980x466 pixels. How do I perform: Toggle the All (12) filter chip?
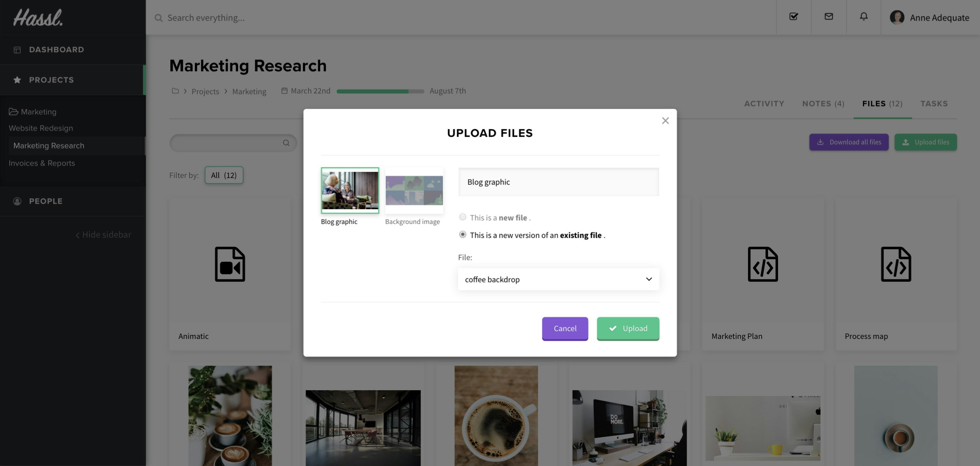[224, 175]
